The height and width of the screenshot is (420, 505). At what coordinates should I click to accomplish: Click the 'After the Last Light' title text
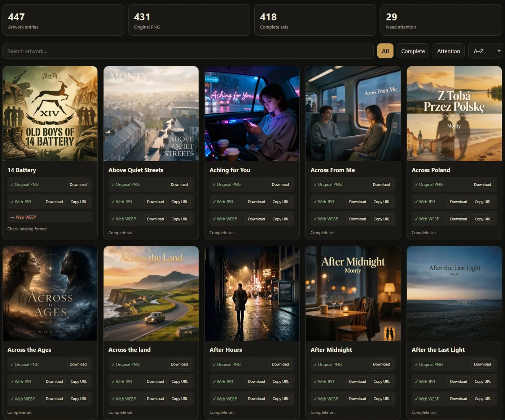(438, 350)
